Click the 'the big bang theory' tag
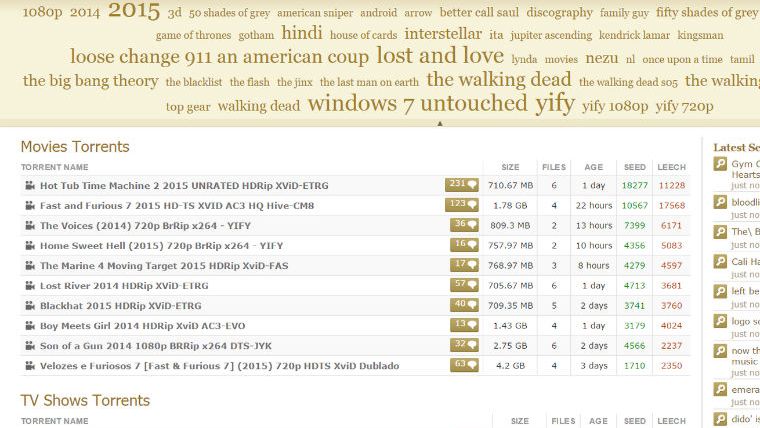Viewport: 760px width, 428px height. (x=91, y=80)
